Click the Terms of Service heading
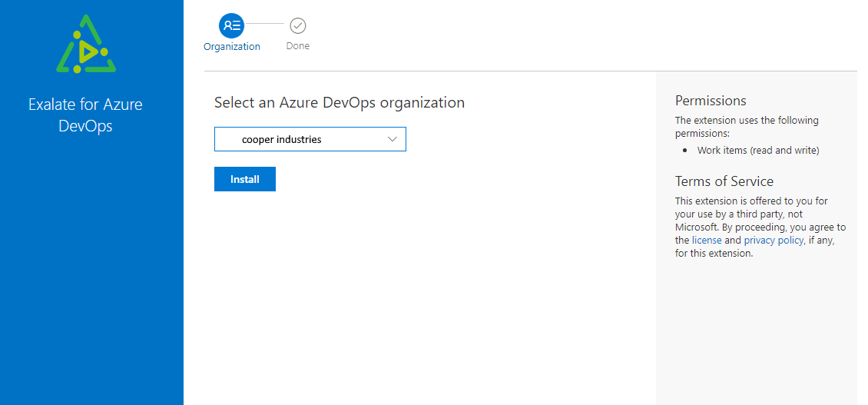The width and height of the screenshot is (868, 405). [x=724, y=181]
